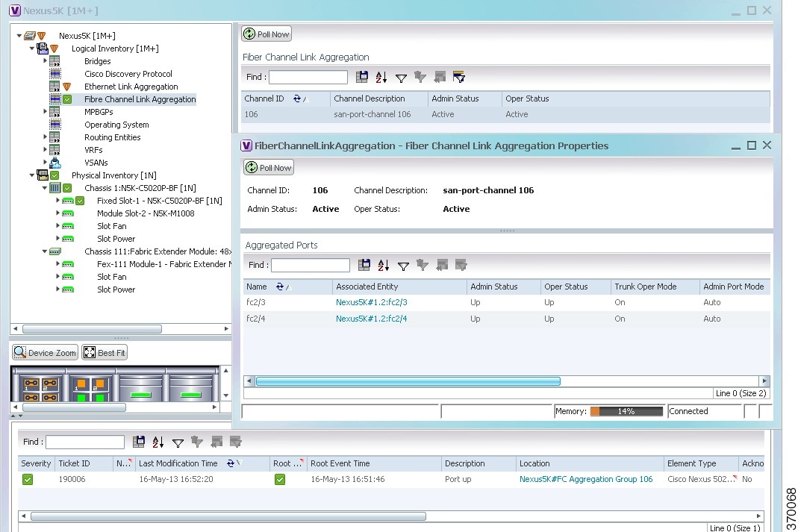Viewport: 798px width, 532px height.
Task: Click the inventory tree horizontal scrollbar thumb
Action: point(92,329)
